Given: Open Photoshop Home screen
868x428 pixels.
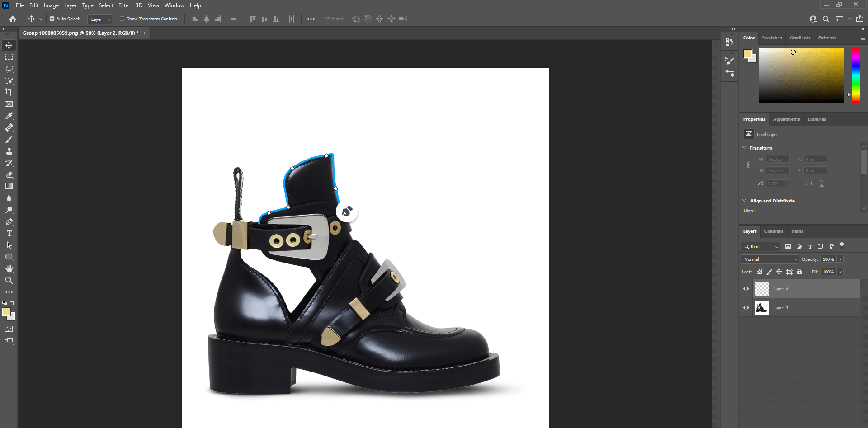Looking at the screenshot, I should point(12,19).
